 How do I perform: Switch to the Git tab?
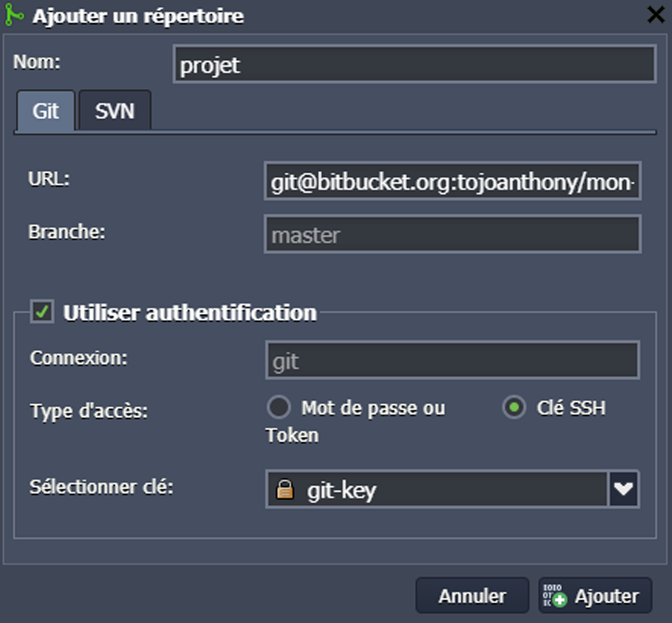click(x=46, y=111)
